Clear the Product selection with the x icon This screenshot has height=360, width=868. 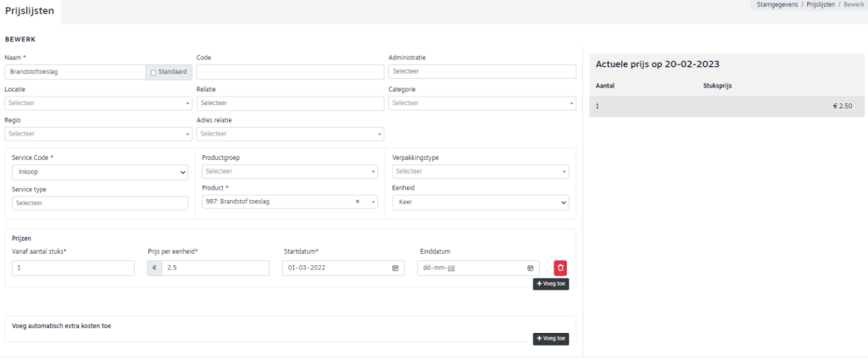(x=357, y=202)
